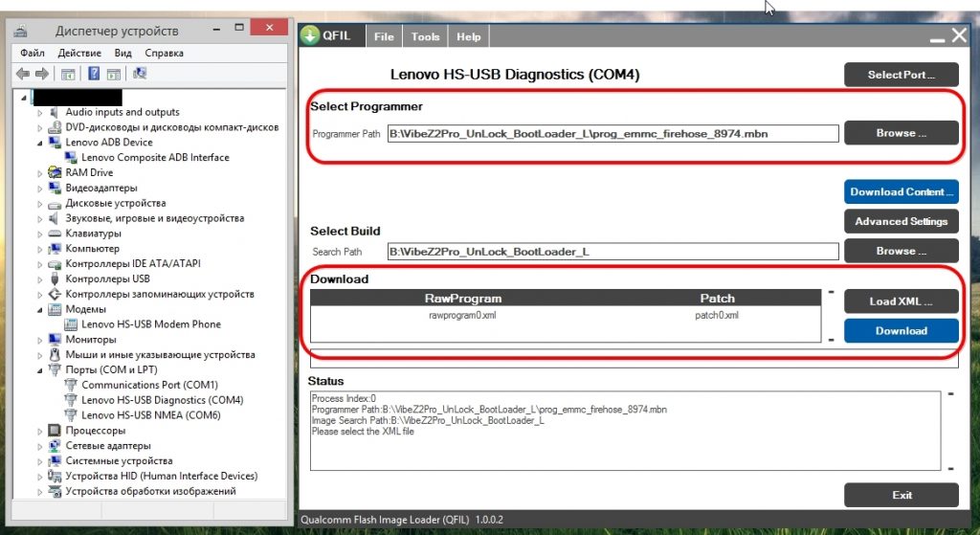Expand the Audio inputs and outputs node
The height and width of the screenshot is (535, 980).
[x=39, y=113]
